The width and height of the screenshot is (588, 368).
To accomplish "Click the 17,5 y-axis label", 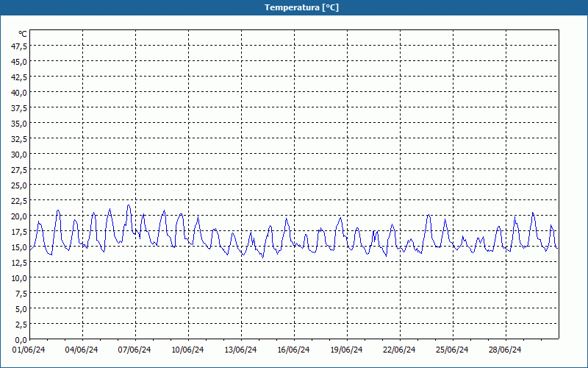I will click(20, 232).
